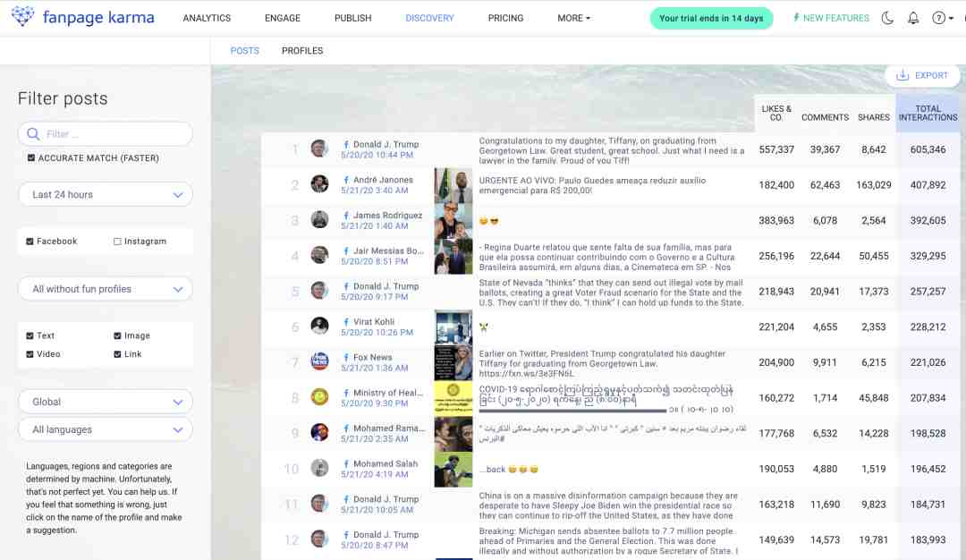Toggle Accurate Match (Faster) checkbox

tap(30, 157)
